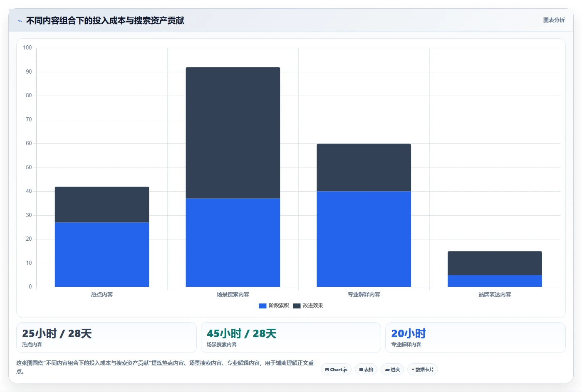This screenshot has width=582, height=392.
Task: Click the description text starting 这张图围绕
Action: (x=165, y=367)
